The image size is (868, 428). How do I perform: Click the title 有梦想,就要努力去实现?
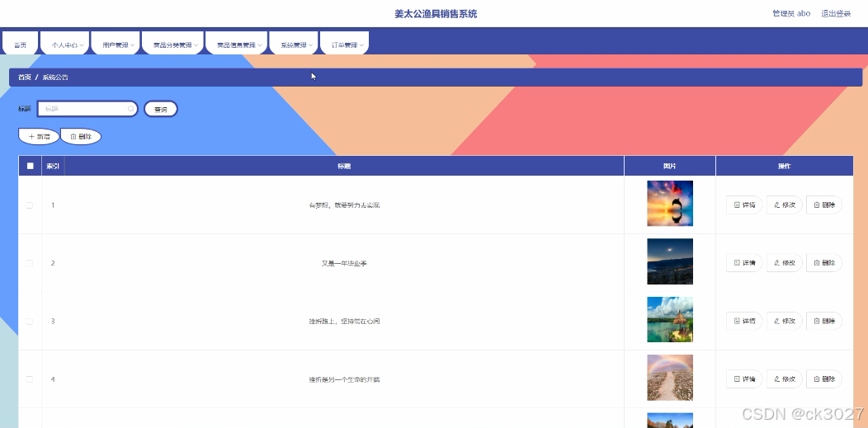(344, 205)
